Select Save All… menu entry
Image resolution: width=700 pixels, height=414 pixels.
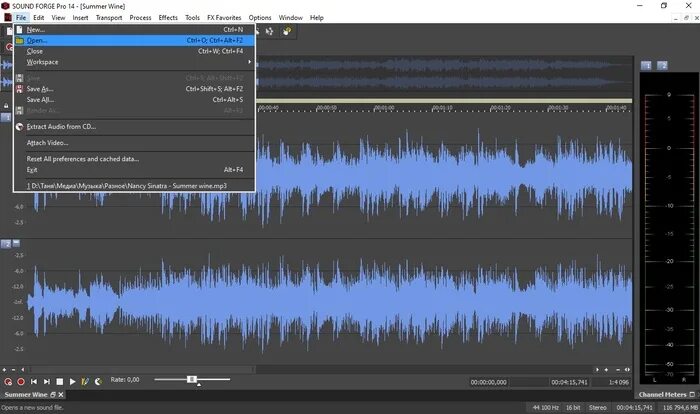pos(134,100)
